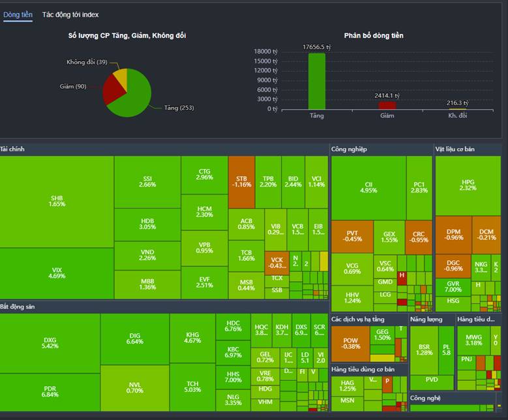Click the orange DCM -0.21% tile
This screenshot has height=420, width=508.
pos(486,235)
